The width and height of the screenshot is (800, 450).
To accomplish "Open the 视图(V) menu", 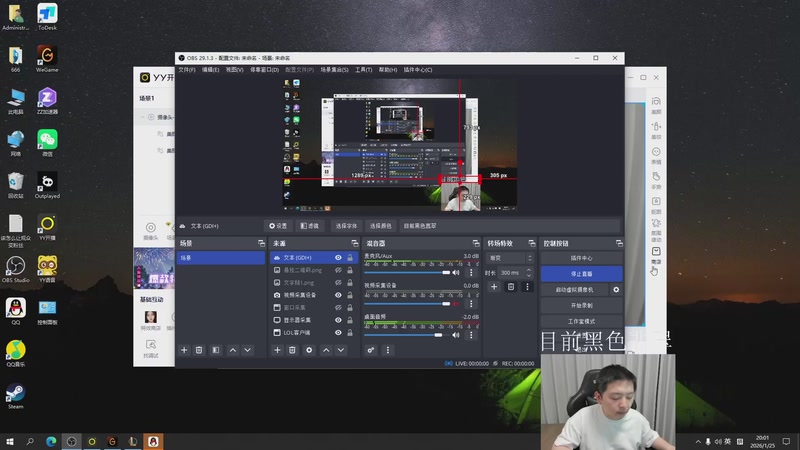I will [235, 70].
